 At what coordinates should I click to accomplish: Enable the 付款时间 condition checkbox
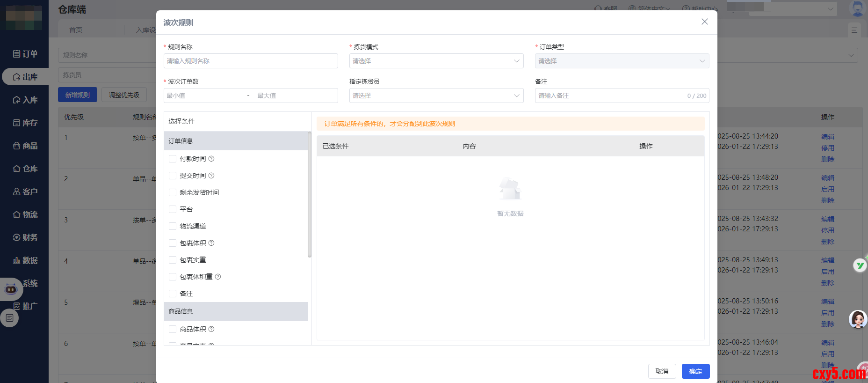[173, 159]
